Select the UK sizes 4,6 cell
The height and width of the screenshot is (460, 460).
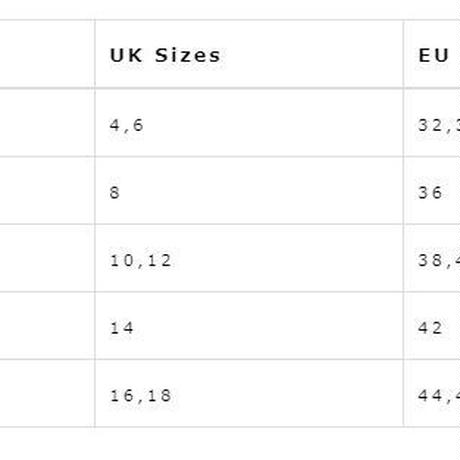coord(249,123)
